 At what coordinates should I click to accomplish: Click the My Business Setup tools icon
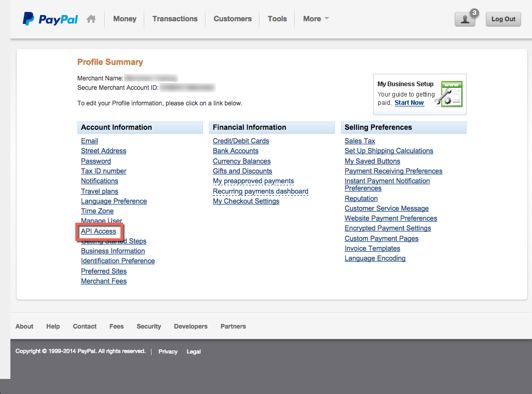(449, 94)
